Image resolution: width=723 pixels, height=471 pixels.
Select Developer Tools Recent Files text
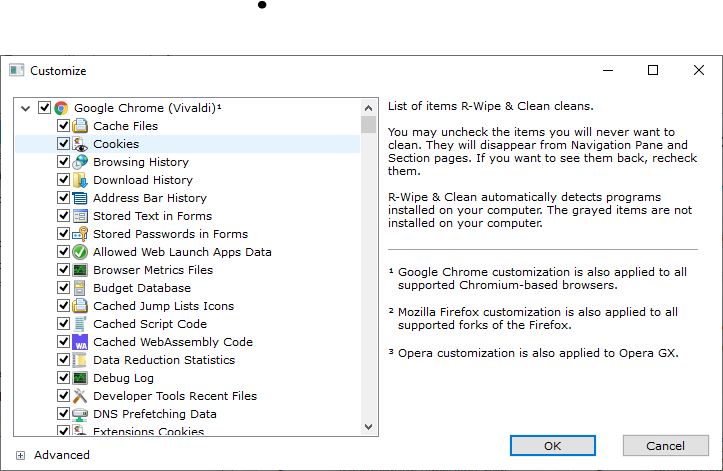tap(175, 396)
